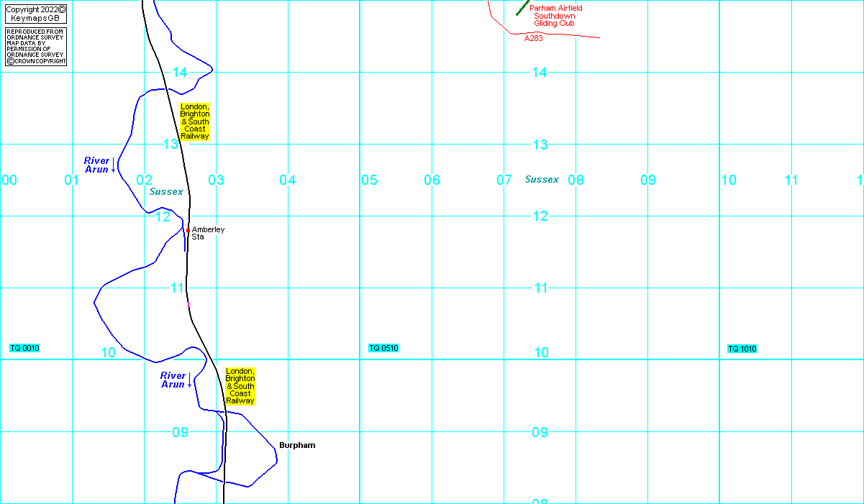Click the lower London Brighton Railway yellow label
Image resolution: width=864 pixels, height=504 pixels.
(240, 386)
